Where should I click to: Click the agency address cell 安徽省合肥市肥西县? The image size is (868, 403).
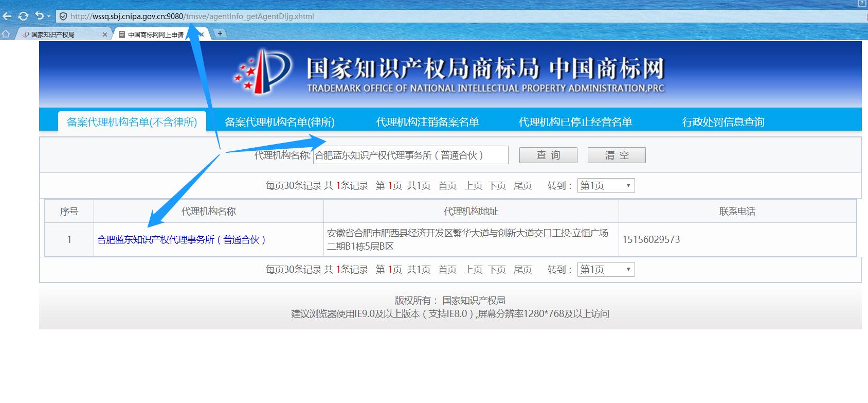tap(471, 240)
